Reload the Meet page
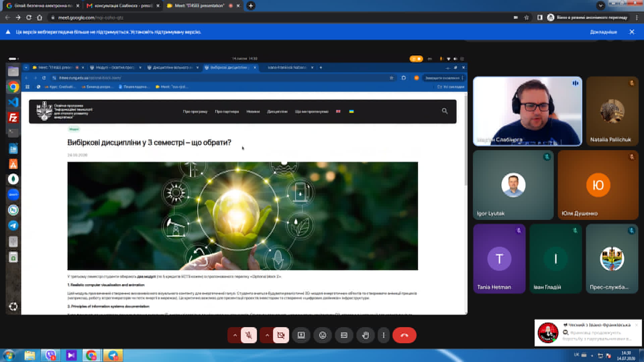Image resolution: width=644 pixels, height=362 pixels. pyautogui.click(x=29, y=17)
